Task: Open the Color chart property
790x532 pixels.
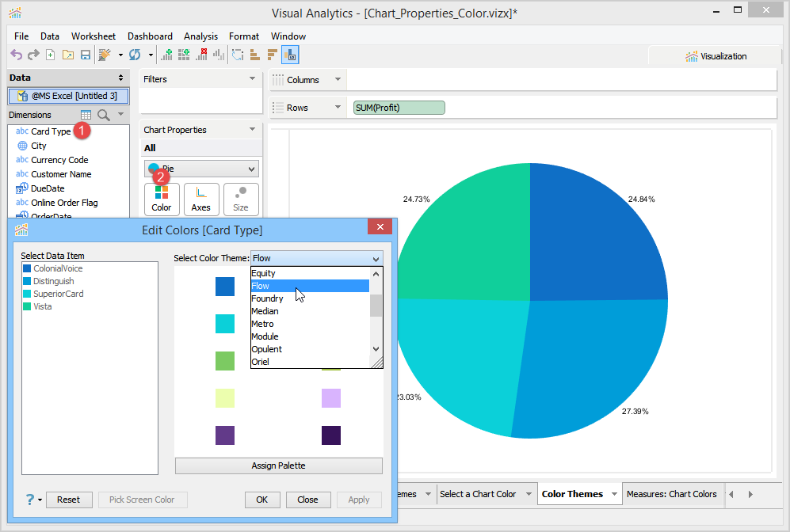Action: tap(162, 199)
